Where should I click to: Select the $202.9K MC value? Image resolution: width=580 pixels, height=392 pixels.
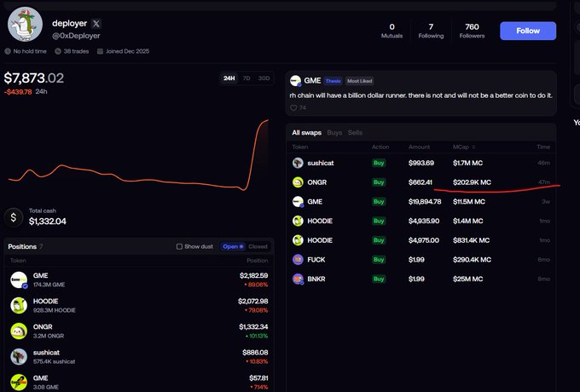tap(472, 182)
